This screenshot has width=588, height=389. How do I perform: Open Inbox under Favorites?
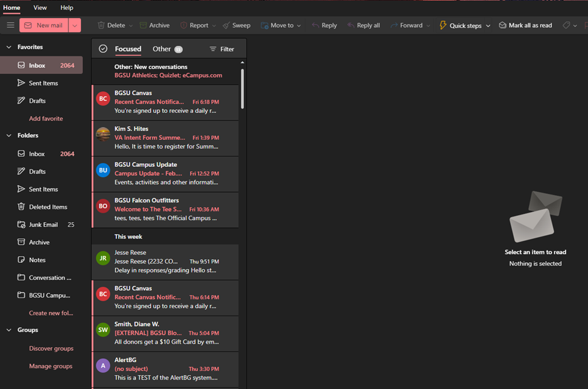coord(41,65)
